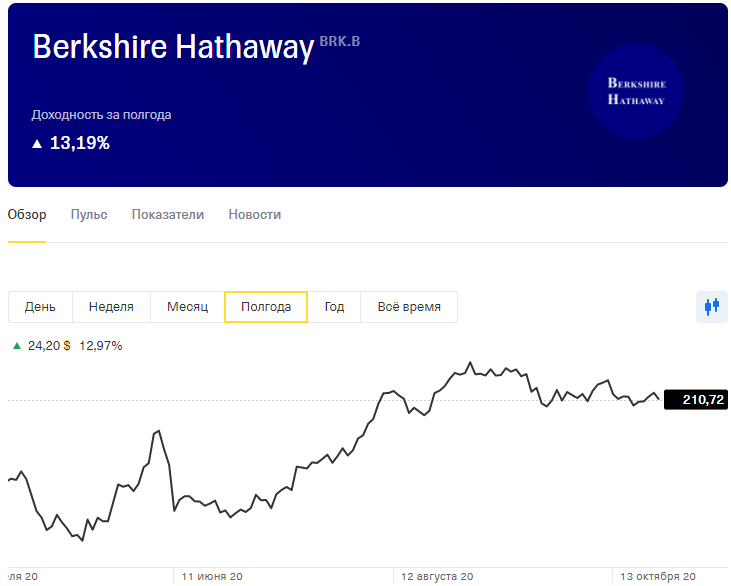Click the 13,19% return value
Viewport: 731px width, 586px height.
click(x=80, y=143)
